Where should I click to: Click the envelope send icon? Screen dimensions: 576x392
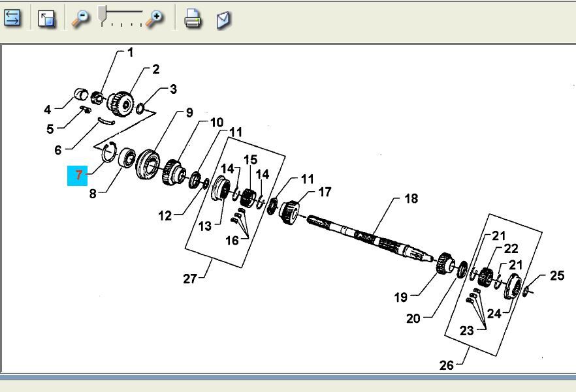[x=223, y=20]
